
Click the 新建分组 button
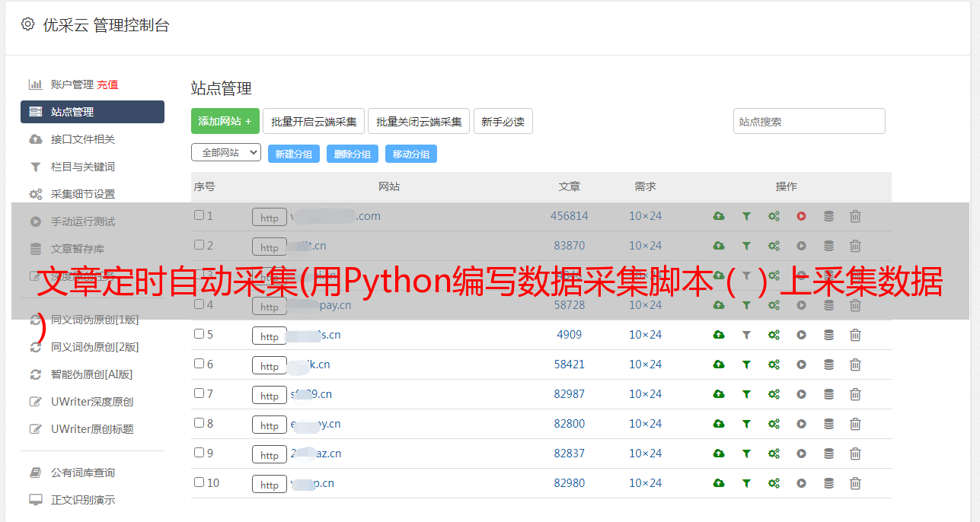pos(294,154)
